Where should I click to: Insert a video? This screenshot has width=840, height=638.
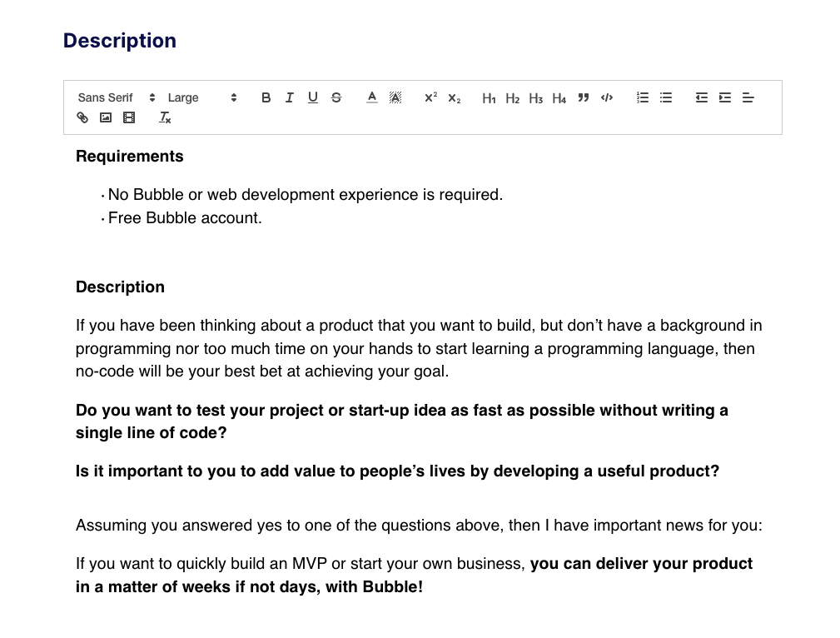pyautogui.click(x=129, y=117)
